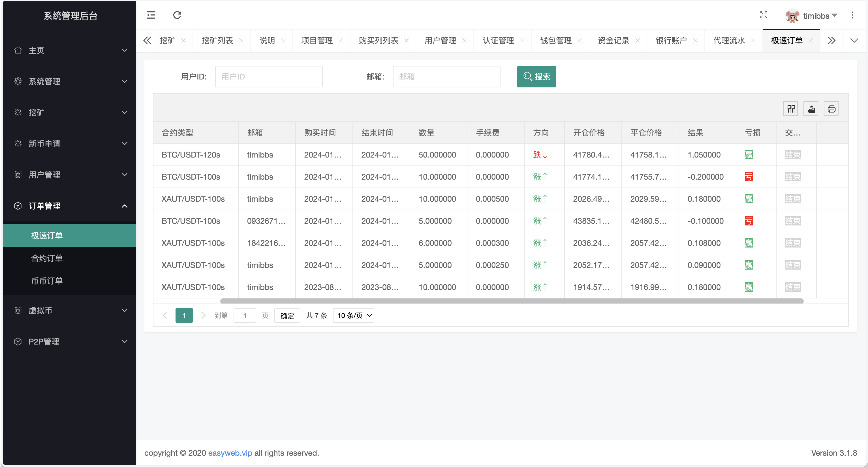The width and height of the screenshot is (868, 467).
Task: Select the 主页 home icon
Action: (x=18, y=50)
